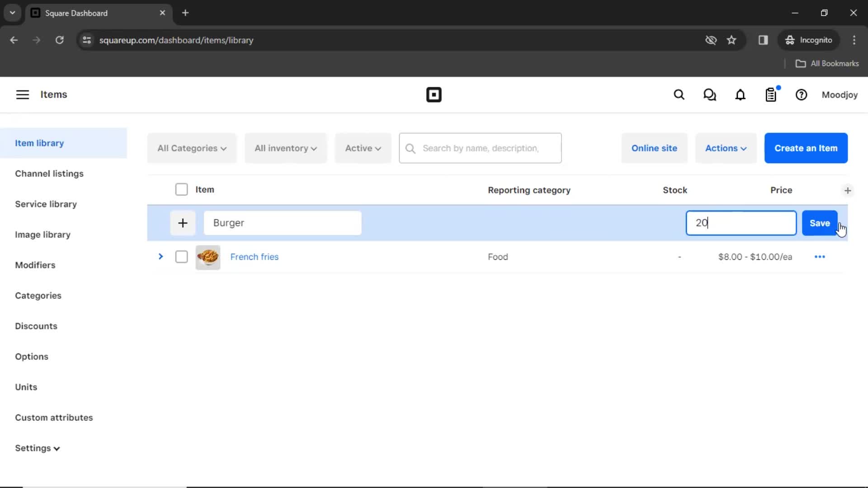Open a new browser tab
Viewport: 868px width, 488px height.
click(185, 13)
